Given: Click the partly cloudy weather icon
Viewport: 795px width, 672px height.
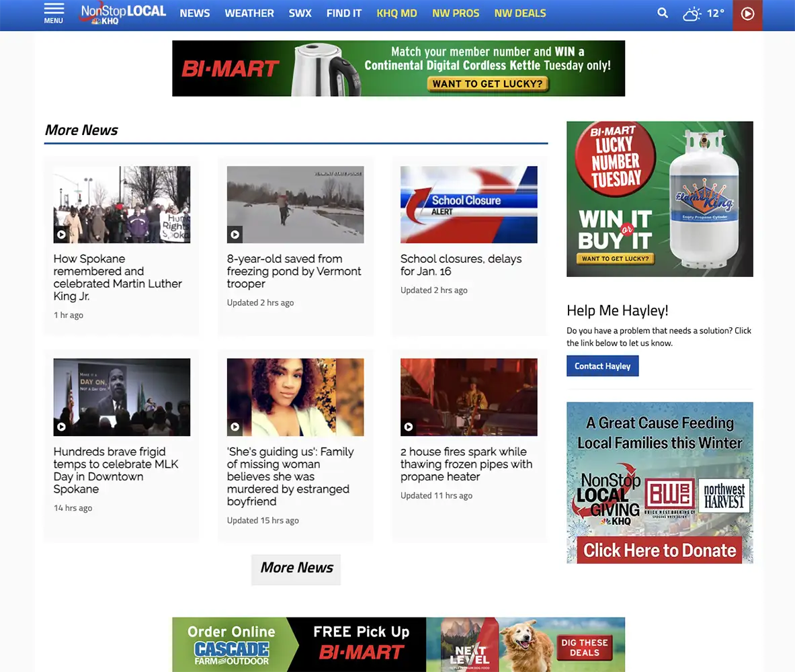Looking at the screenshot, I should coord(692,13).
